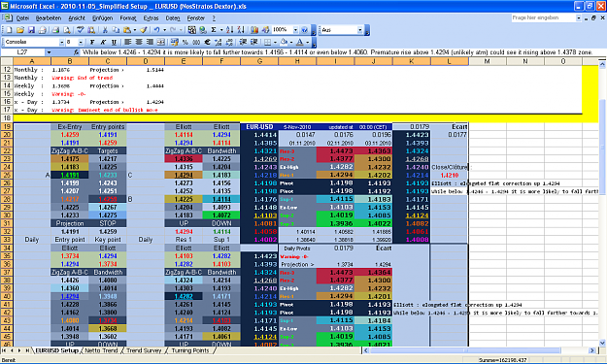Open the AutoSum functions dropdown arrow
607x364 pixels.
click(221, 30)
